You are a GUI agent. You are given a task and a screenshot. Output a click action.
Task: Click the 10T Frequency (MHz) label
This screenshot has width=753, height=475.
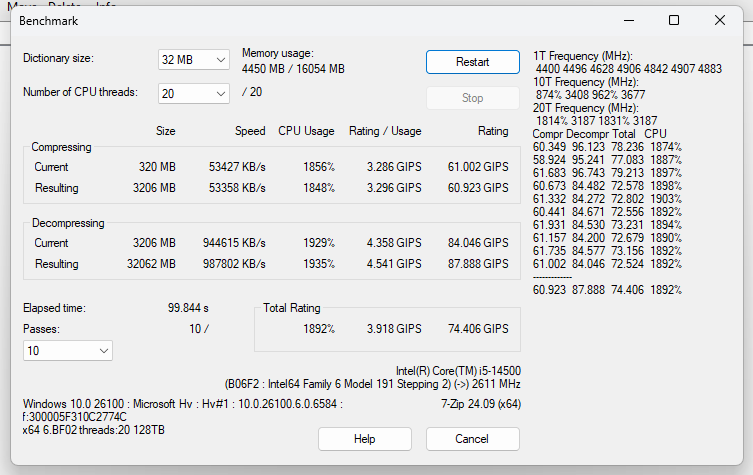point(585,82)
